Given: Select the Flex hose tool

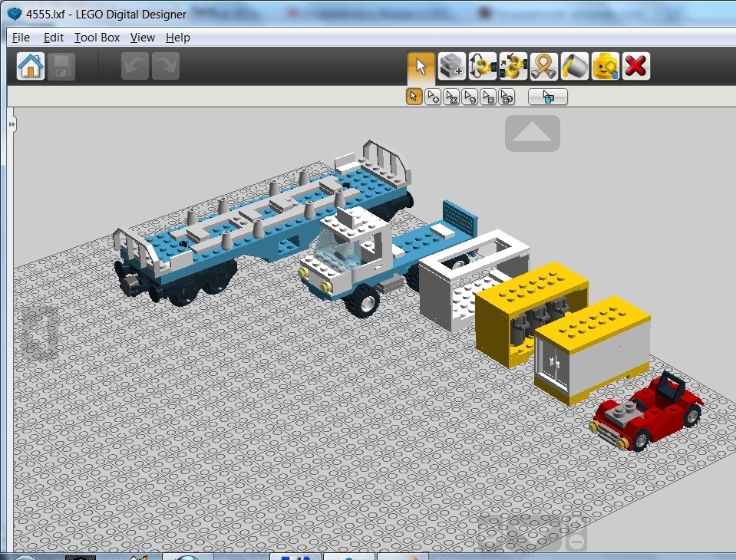Looking at the screenshot, I should coord(543,66).
